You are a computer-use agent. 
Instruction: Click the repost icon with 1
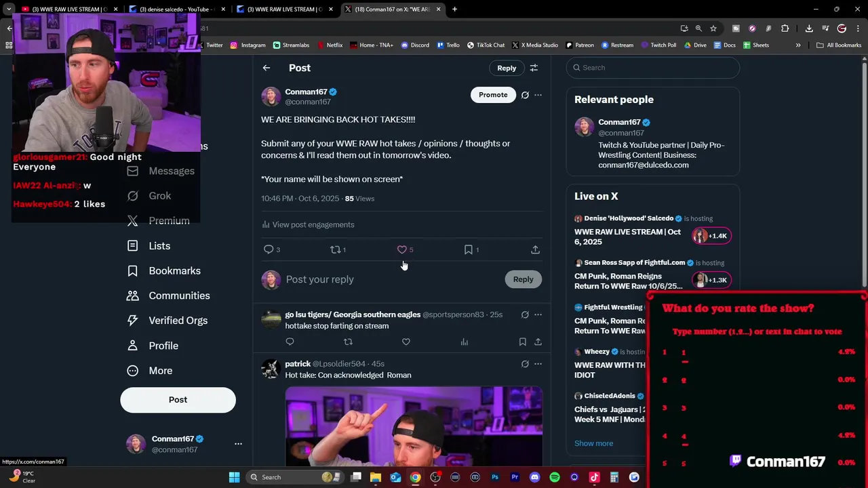338,249
